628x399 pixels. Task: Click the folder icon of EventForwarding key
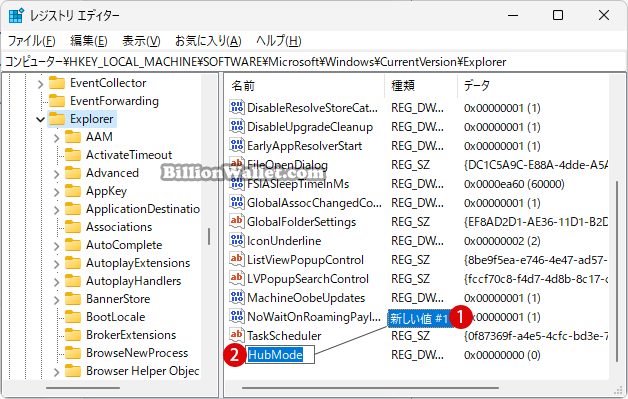tap(57, 101)
